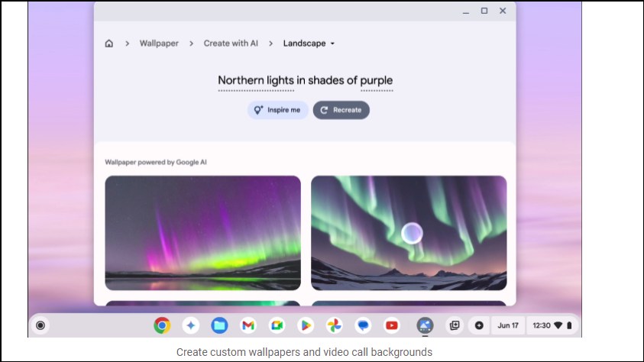644x362 pixels.
Task: Maximize the wallpaper window
Action: (484, 11)
